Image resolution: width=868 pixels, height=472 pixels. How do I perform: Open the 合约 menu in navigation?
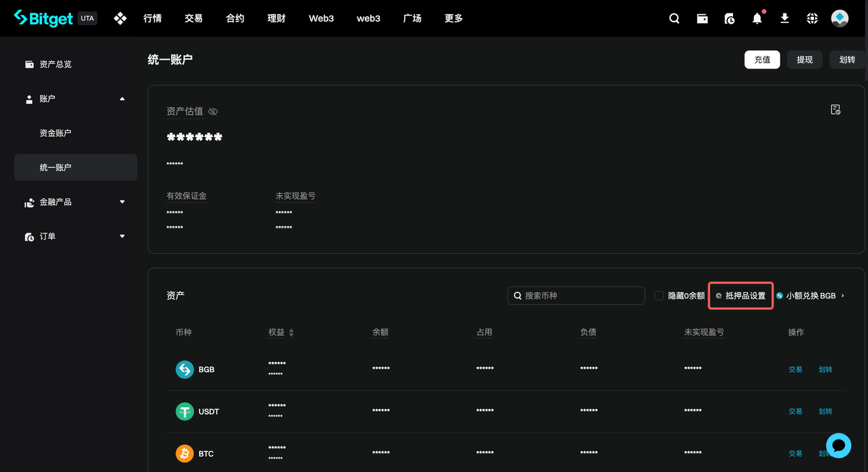(x=235, y=18)
